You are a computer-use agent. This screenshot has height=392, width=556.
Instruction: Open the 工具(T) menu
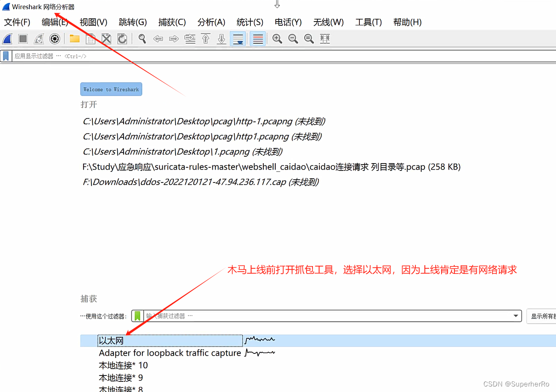[369, 22]
